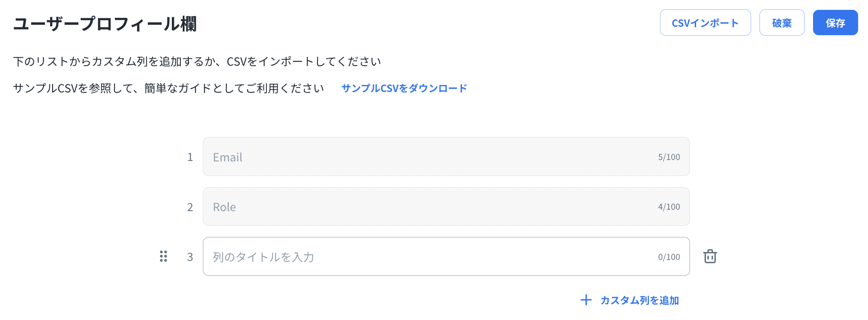Click the plus icon for adding a column
The width and height of the screenshot is (868, 320).
point(586,300)
